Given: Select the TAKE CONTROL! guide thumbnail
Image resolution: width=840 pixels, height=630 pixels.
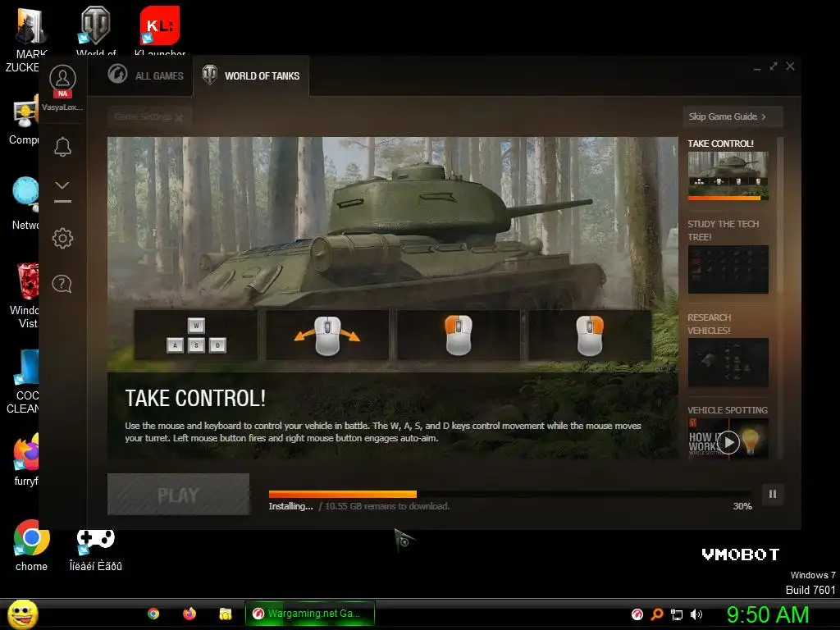Looking at the screenshot, I should pos(728,176).
